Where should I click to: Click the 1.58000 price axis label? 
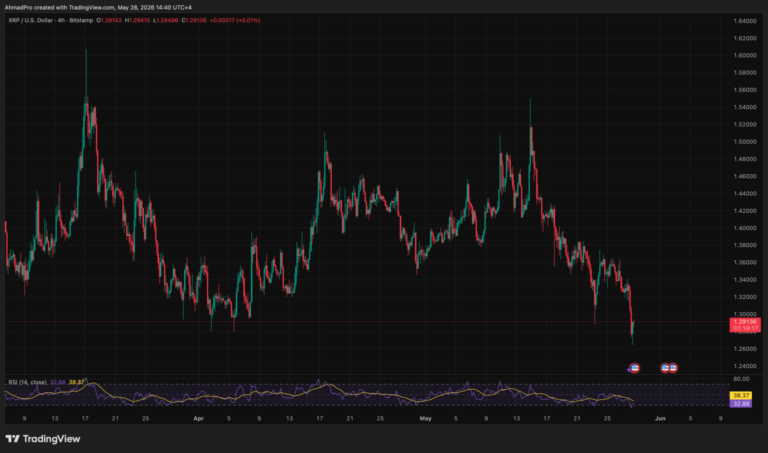744,72
